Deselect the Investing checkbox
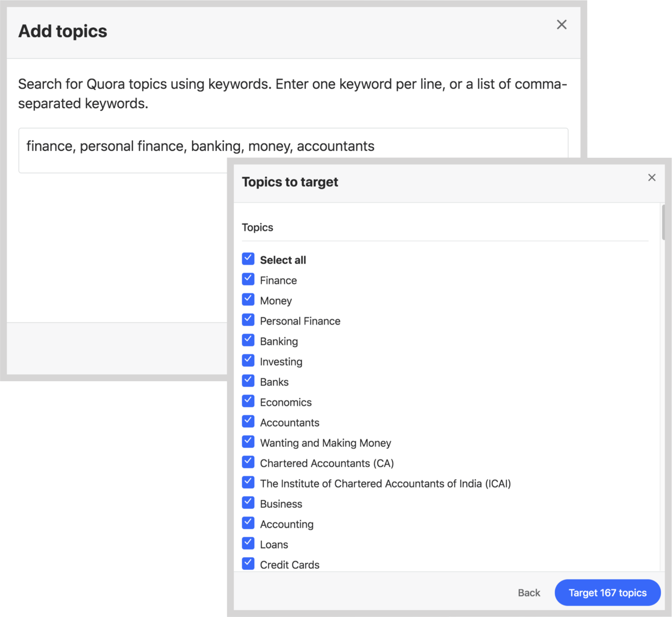The height and width of the screenshot is (617, 672). pyautogui.click(x=248, y=361)
